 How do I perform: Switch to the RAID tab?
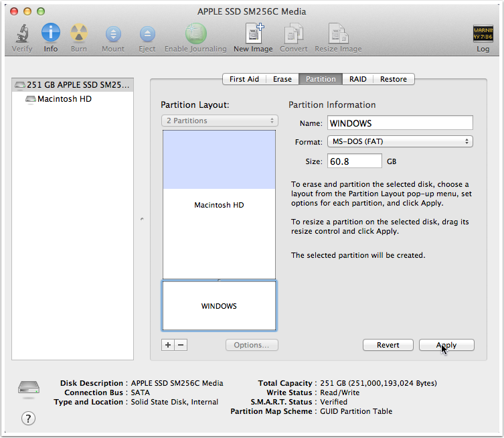pyautogui.click(x=357, y=79)
